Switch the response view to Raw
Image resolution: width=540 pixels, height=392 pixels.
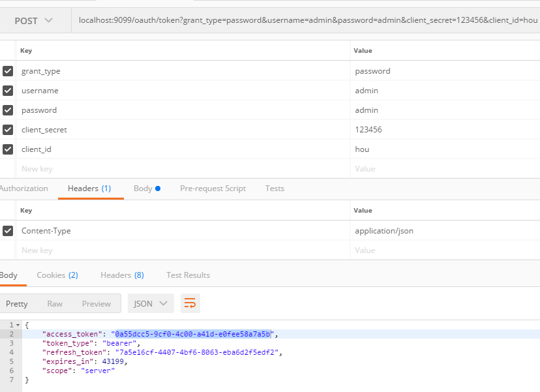click(54, 303)
